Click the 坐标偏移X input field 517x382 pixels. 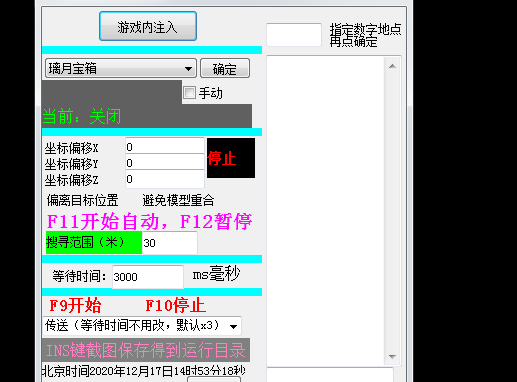[165, 146]
